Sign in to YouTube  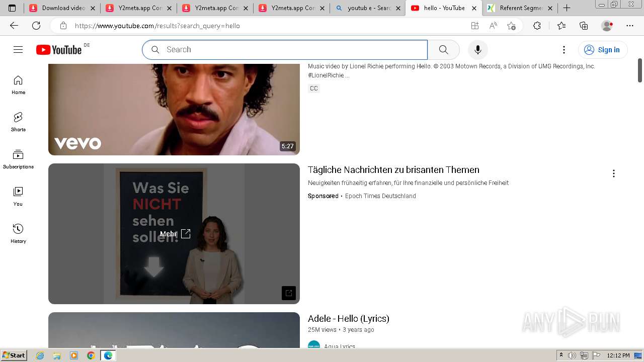click(603, 49)
